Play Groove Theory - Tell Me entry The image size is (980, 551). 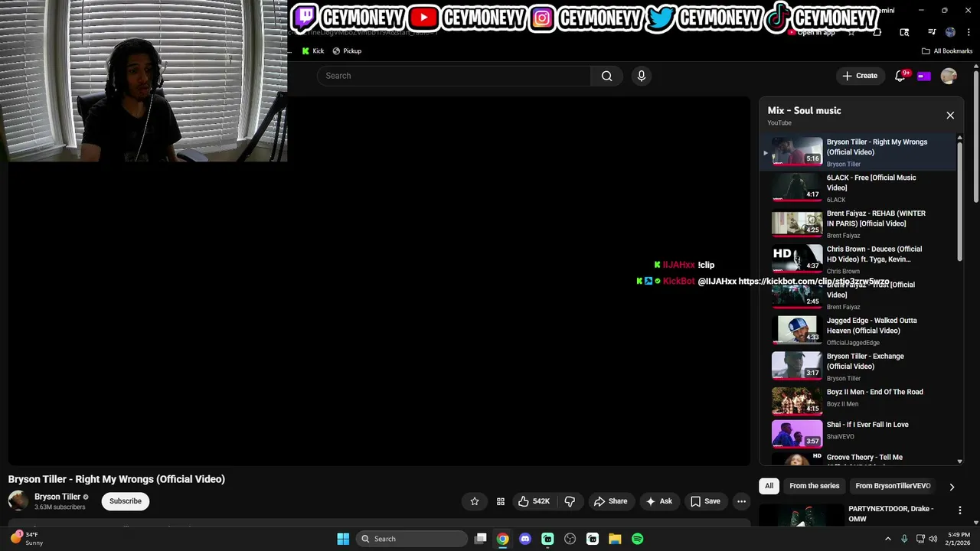(x=857, y=458)
